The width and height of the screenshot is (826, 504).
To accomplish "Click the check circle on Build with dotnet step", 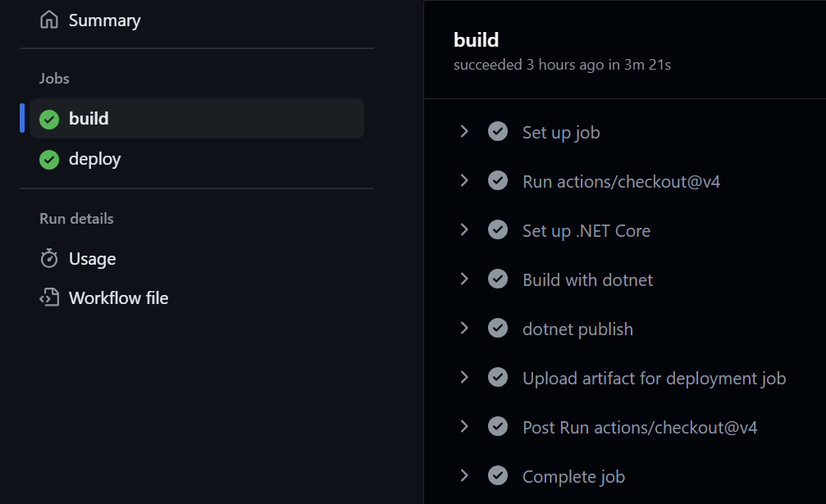I will tap(498, 279).
